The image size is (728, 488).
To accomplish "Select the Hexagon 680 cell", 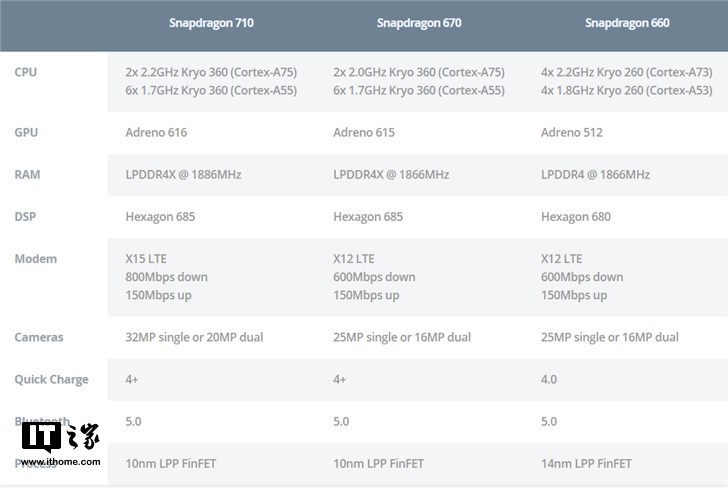I will [x=576, y=216].
